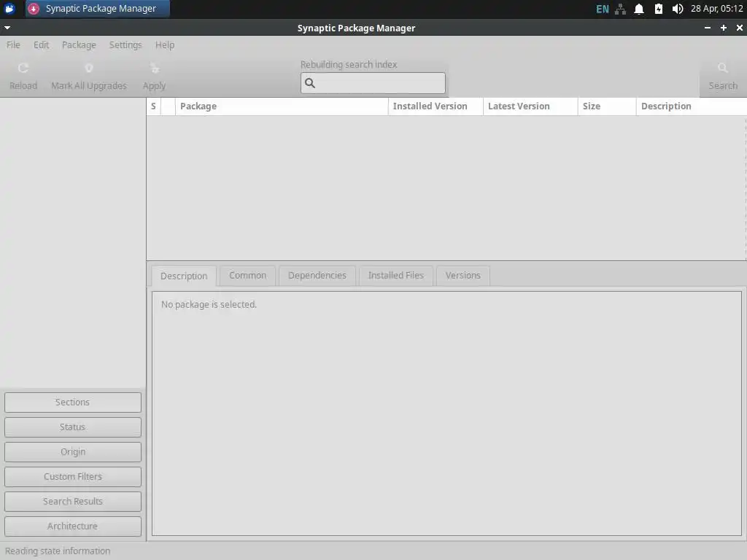Open the Package menu
747x560 pixels.
(x=79, y=44)
